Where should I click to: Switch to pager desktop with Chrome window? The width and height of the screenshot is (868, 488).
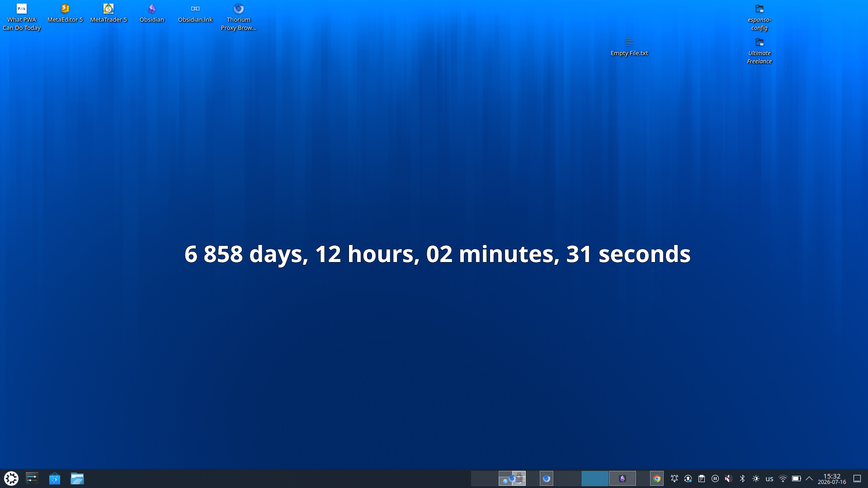650,479
